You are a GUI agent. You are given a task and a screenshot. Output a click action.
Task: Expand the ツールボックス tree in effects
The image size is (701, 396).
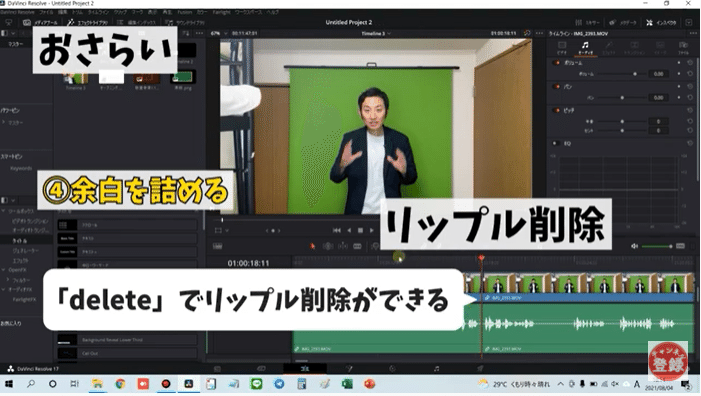point(4,211)
